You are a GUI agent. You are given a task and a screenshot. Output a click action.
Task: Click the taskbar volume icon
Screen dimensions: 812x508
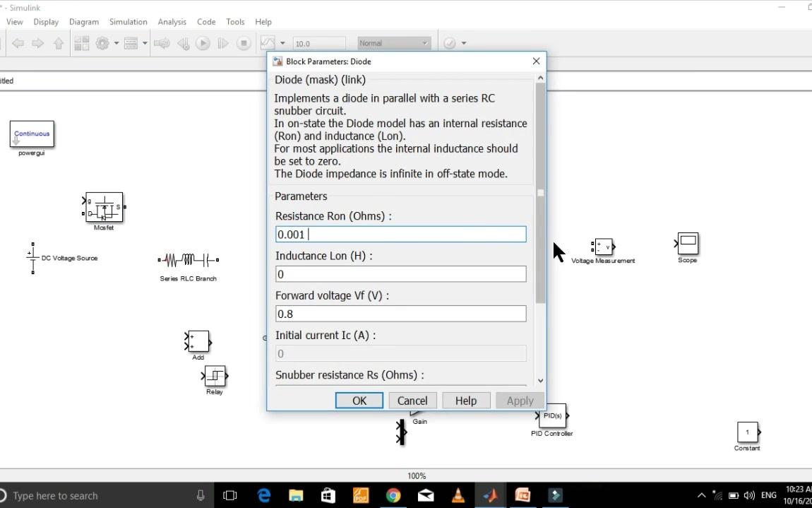coord(749,495)
